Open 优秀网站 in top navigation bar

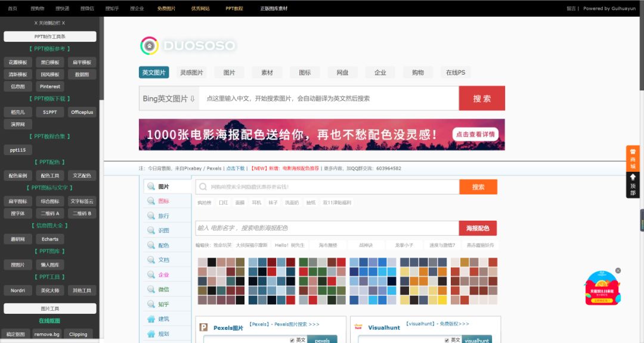[200, 8]
